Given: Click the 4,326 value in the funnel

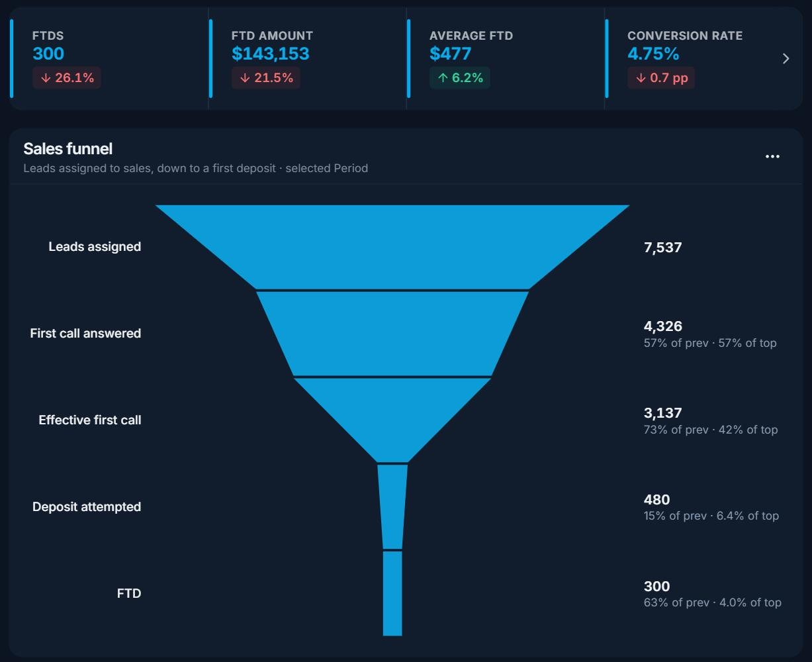Looking at the screenshot, I should pos(663,326).
